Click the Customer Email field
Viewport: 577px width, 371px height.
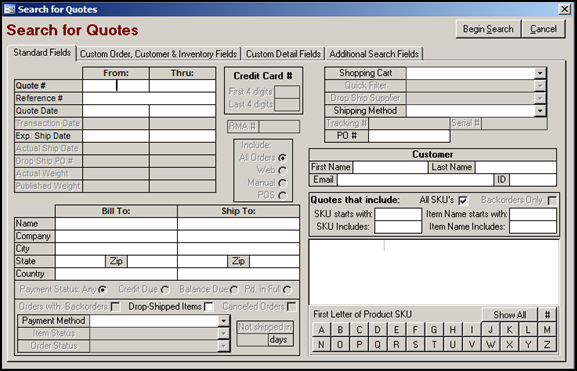[x=415, y=180]
